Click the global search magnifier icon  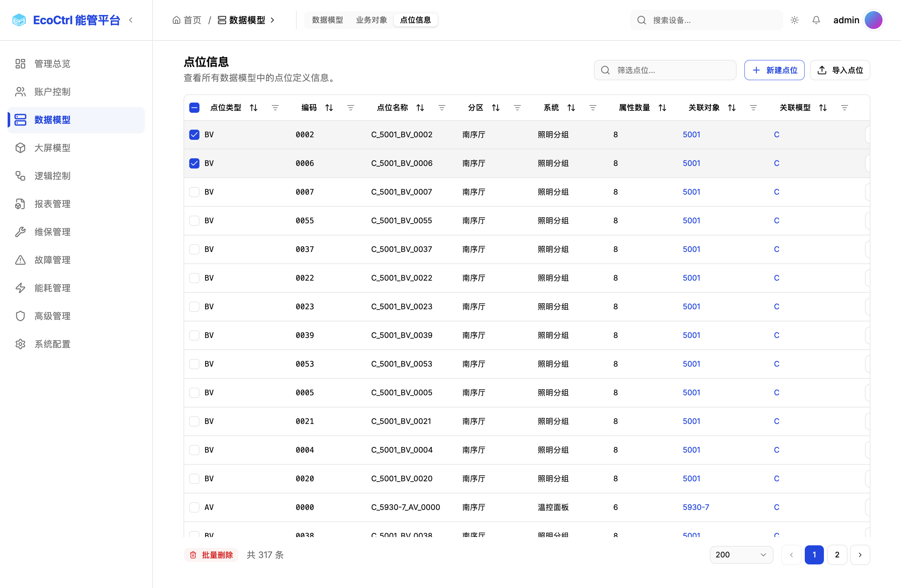click(641, 20)
